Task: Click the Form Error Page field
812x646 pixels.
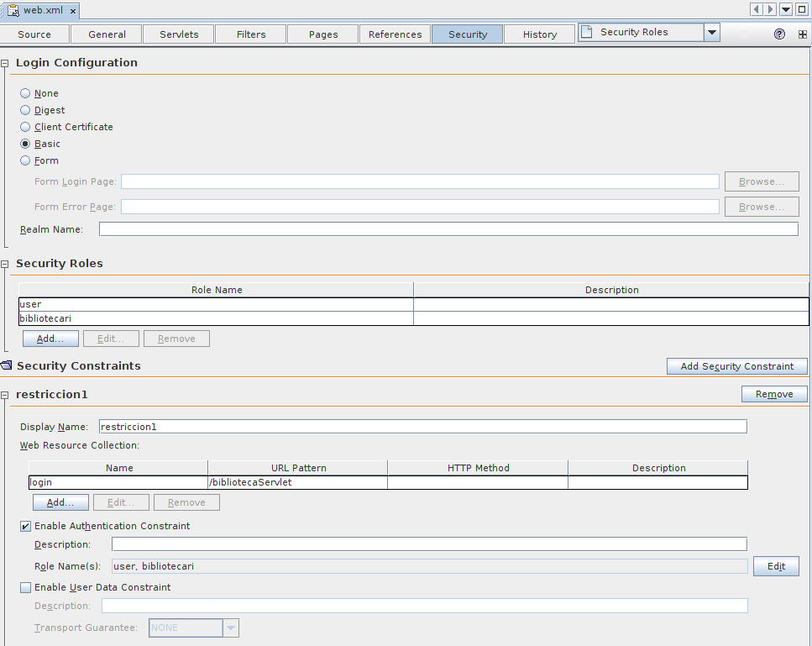Action: coord(420,207)
